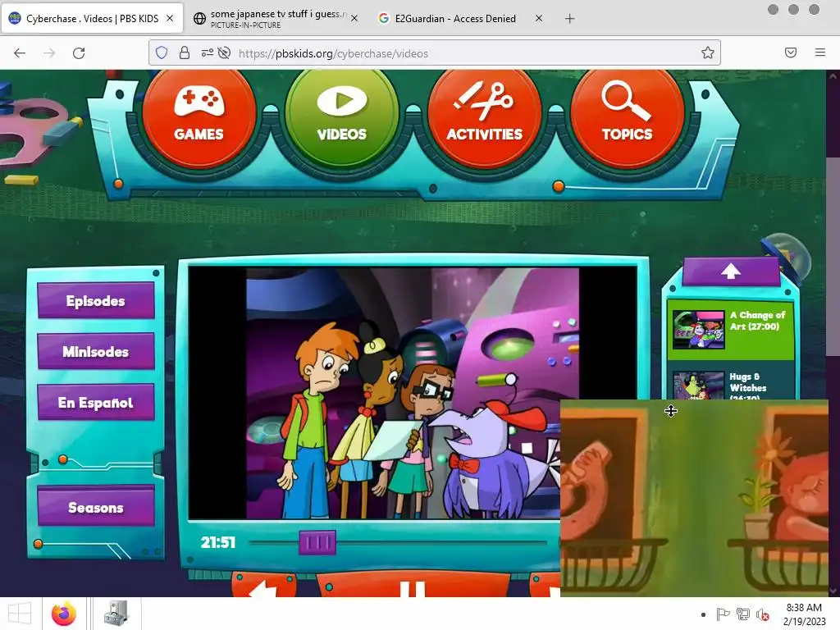View site security lock information
This screenshot has height=630, width=840.
[x=185, y=53]
